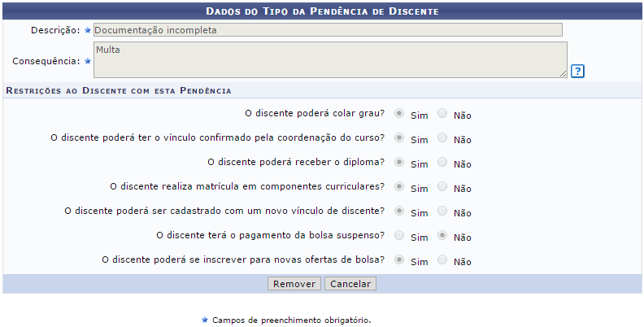Set Não for novo vínculo de discente
The width and height of the screenshot is (644, 327).
[x=442, y=211]
